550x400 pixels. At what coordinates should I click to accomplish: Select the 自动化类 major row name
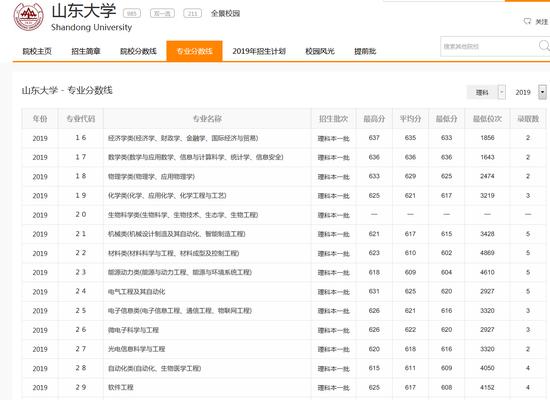click(155, 368)
